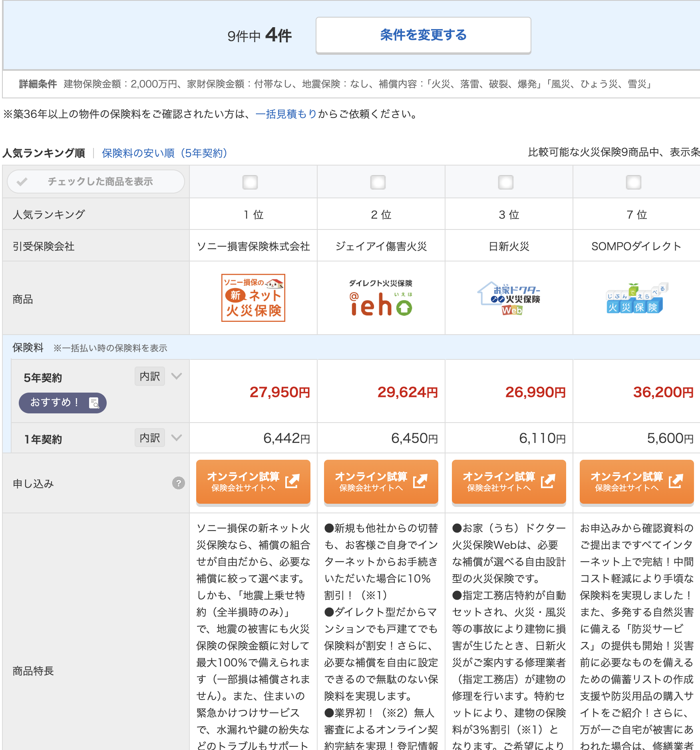Sort by 保険料の安い順(5年契約)
700x750 pixels.
click(165, 153)
